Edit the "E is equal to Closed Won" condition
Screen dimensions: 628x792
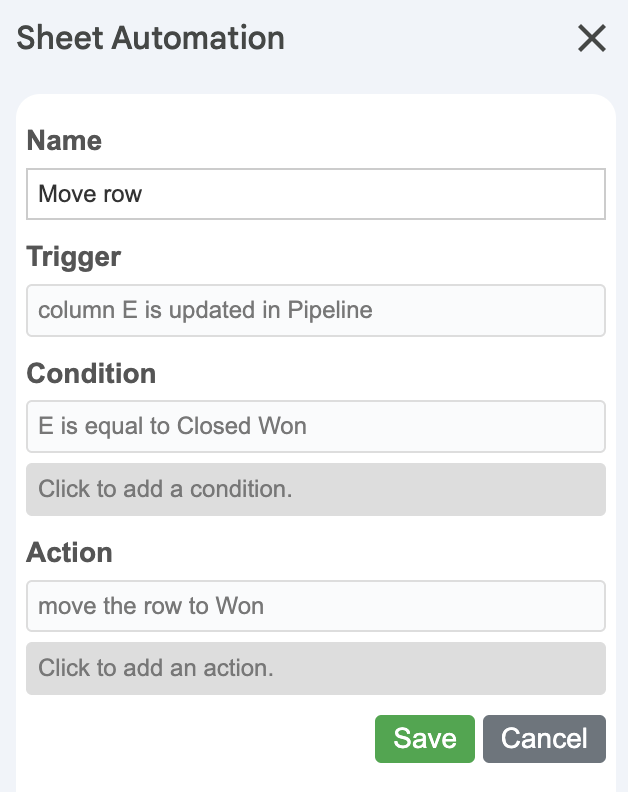click(x=316, y=427)
